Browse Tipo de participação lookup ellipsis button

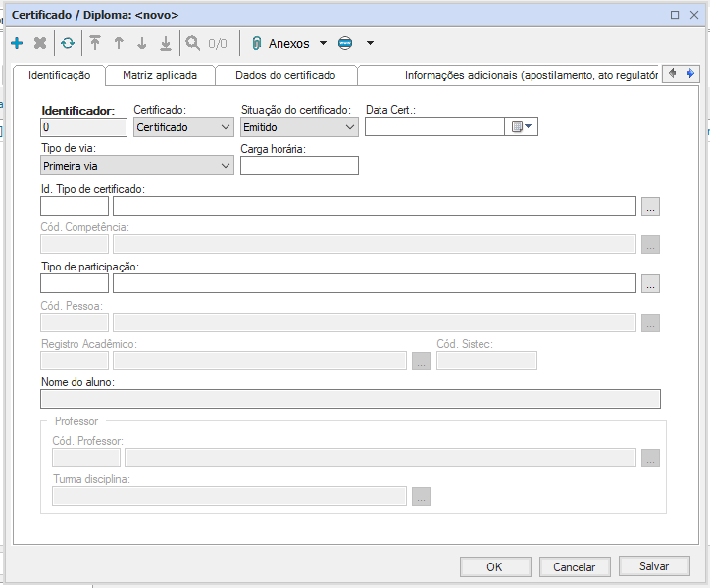point(651,283)
